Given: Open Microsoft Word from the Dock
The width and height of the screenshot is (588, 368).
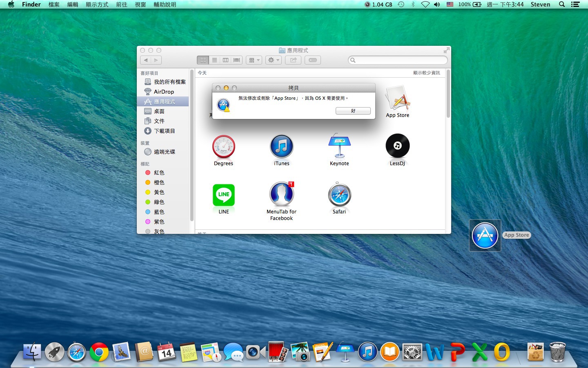Looking at the screenshot, I should pos(434,352).
